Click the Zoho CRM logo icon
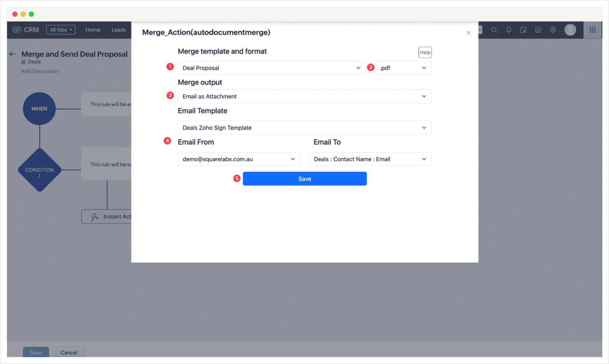Image resolution: width=609 pixels, height=364 pixels. click(x=17, y=30)
